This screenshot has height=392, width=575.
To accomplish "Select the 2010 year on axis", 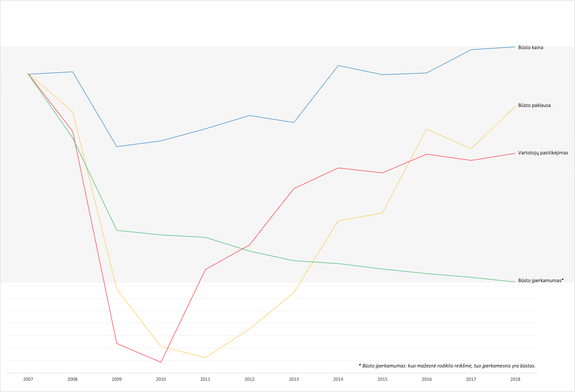I will 161,379.
